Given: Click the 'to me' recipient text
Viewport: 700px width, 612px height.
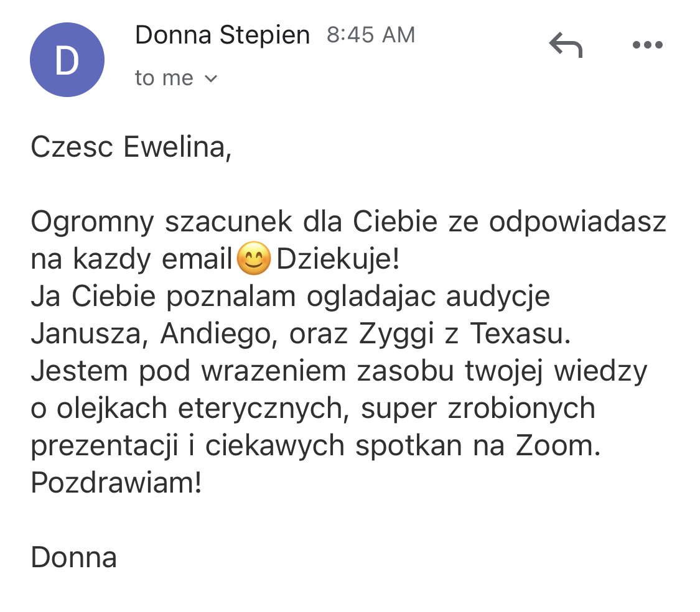Looking at the screenshot, I should point(164,78).
